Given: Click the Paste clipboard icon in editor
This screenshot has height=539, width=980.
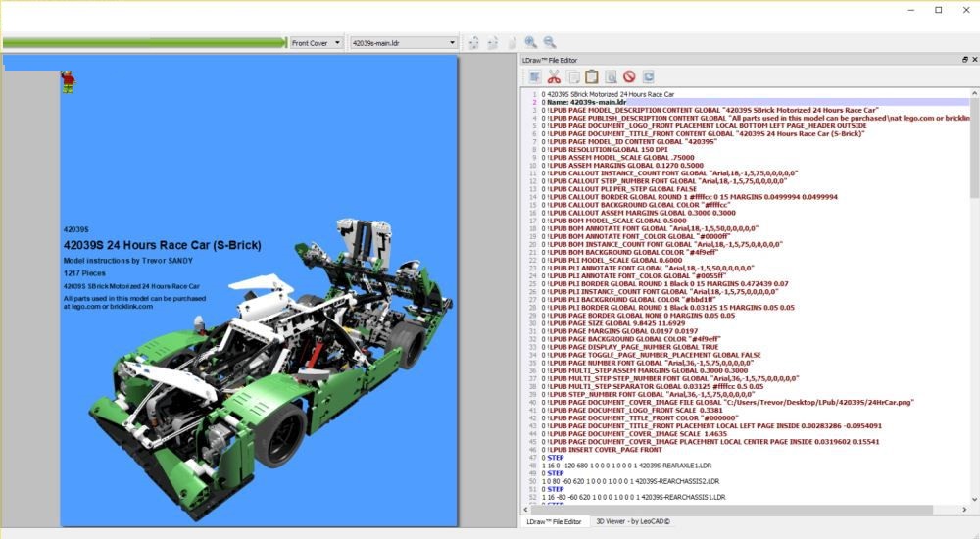Looking at the screenshot, I should click(592, 76).
